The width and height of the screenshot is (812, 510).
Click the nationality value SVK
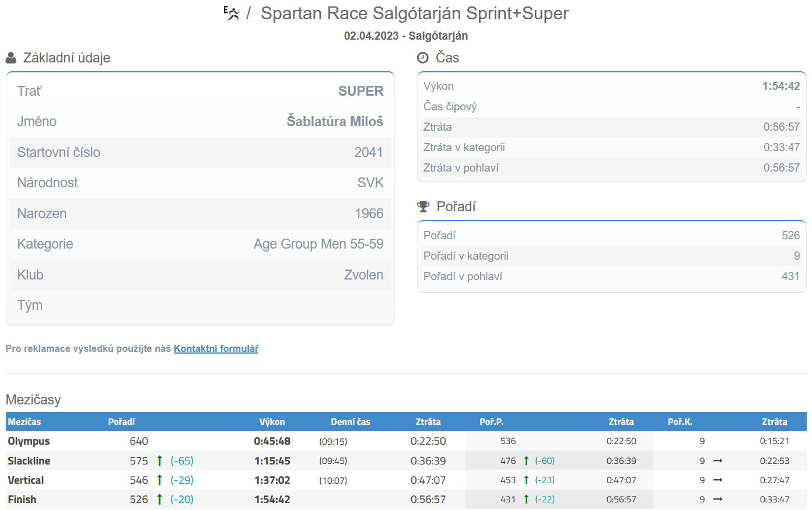[370, 183]
